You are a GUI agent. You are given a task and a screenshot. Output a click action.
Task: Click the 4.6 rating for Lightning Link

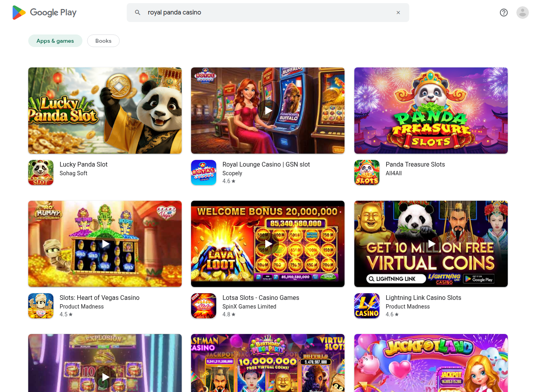coord(392,314)
